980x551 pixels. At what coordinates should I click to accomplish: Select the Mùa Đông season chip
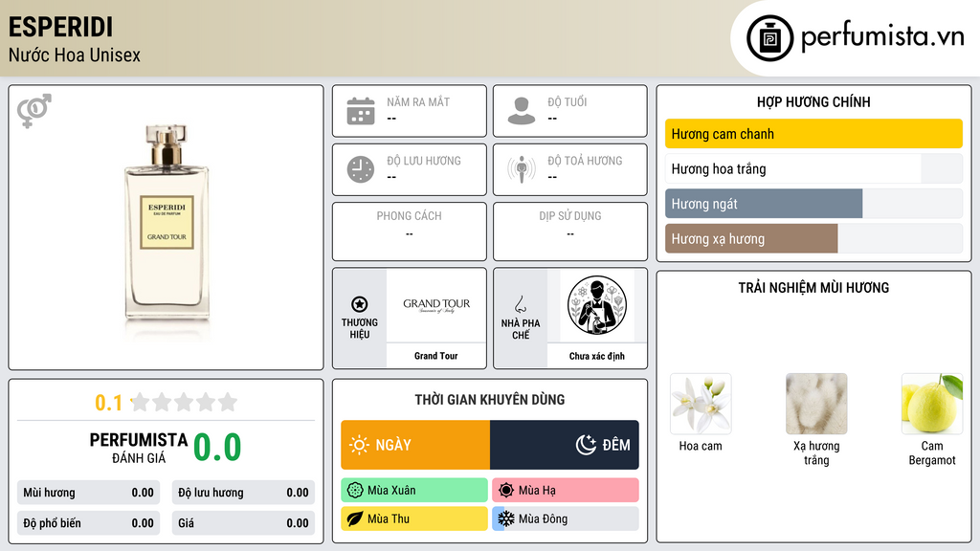coord(566,518)
